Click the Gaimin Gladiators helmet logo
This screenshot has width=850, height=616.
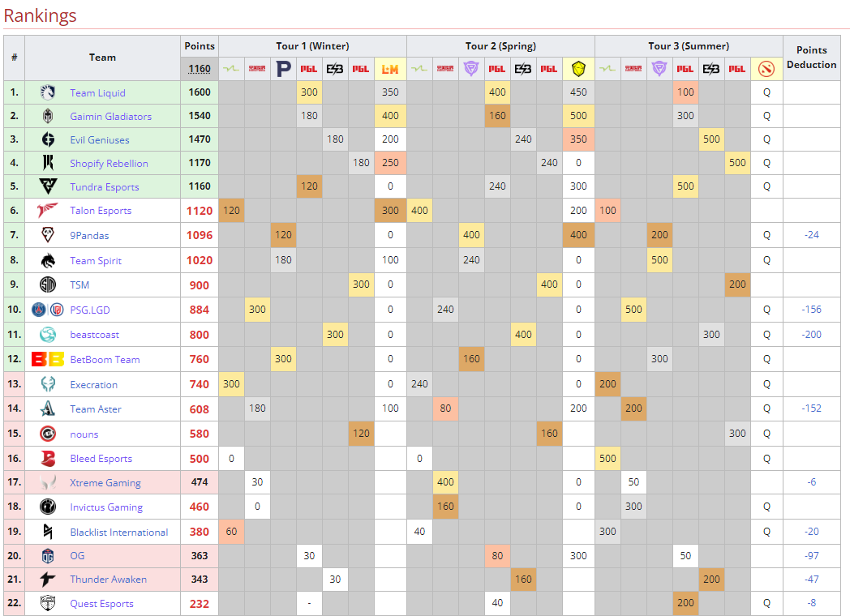[48, 116]
